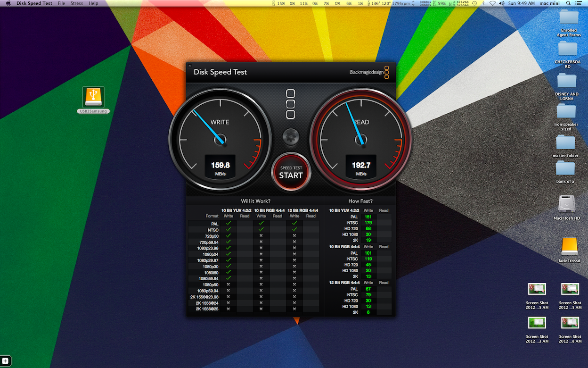Open the Help menu
588x368 pixels.
(x=93, y=3)
